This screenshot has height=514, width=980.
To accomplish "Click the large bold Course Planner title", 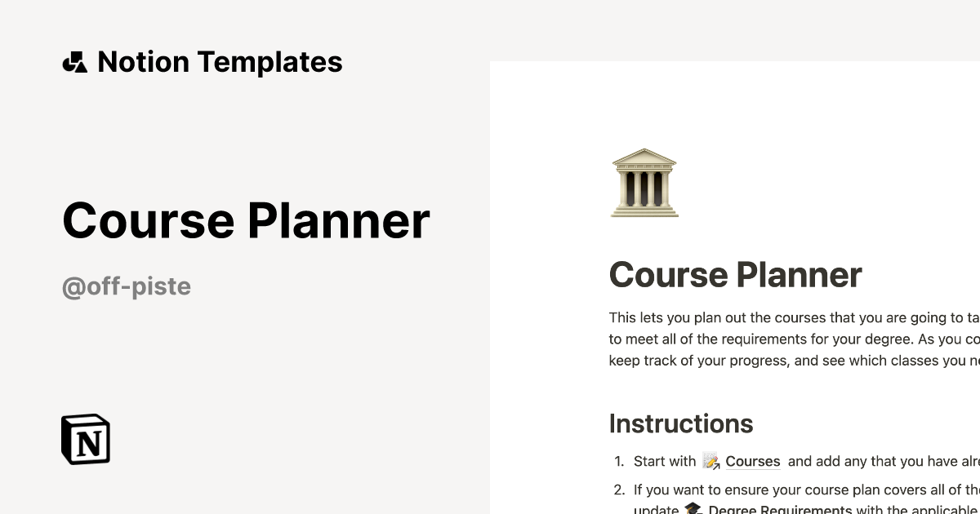I will click(246, 219).
